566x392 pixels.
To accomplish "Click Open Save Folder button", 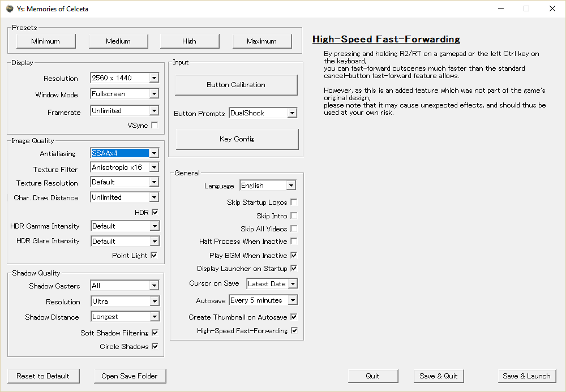I will [x=130, y=376].
